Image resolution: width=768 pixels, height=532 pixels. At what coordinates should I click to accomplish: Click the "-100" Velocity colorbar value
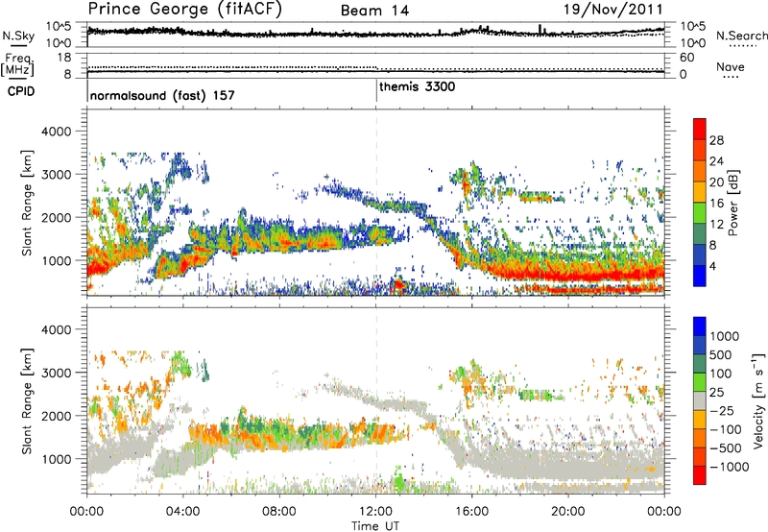coord(726,429)
